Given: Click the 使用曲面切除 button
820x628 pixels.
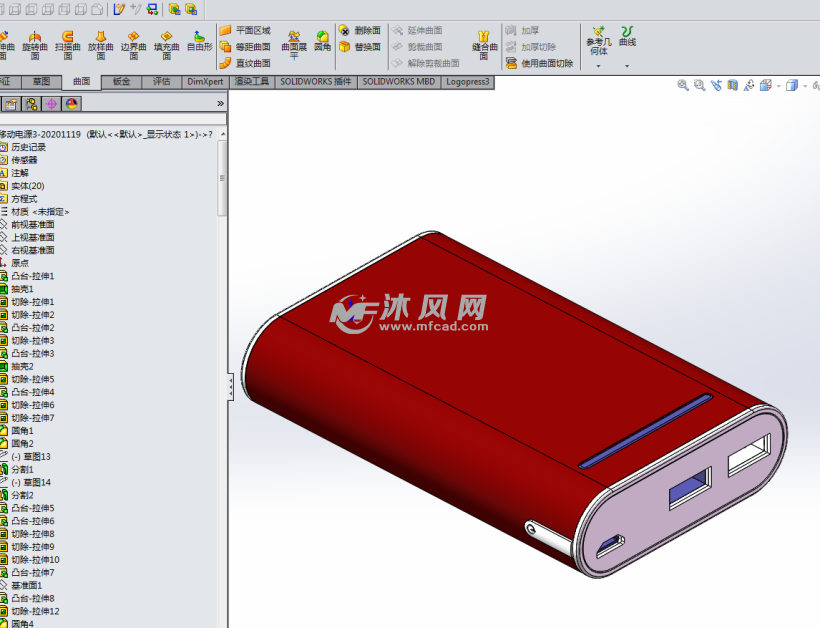Looking at the screenshot, I should pyautogui.click(x=540, y=63).
